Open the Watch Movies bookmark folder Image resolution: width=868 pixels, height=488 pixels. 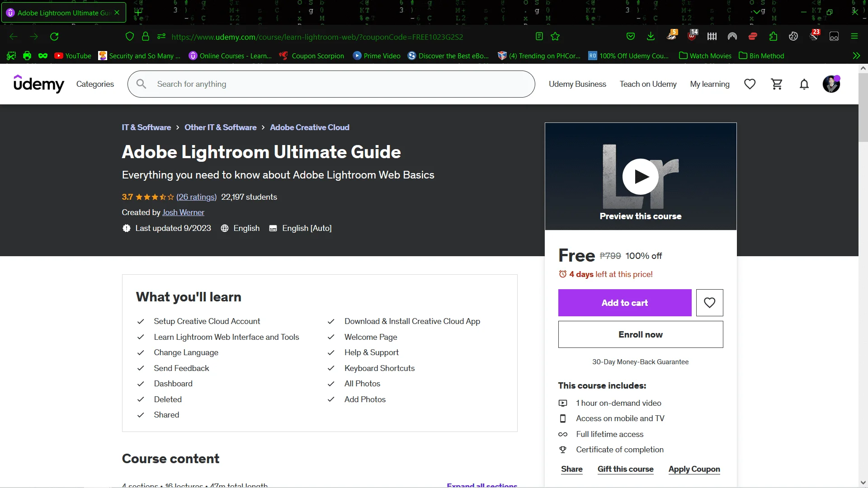click(705, 56)
